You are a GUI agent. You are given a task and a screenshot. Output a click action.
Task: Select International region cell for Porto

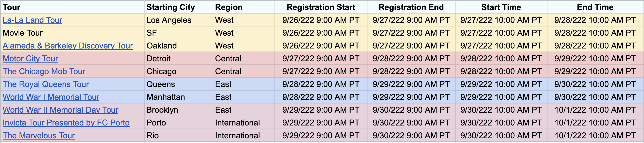244,123
